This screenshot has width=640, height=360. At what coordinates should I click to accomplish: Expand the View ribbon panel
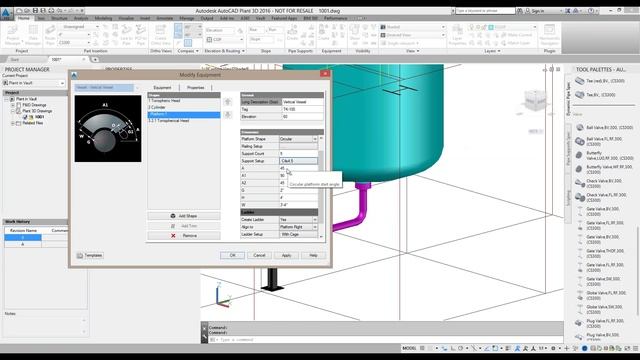[412, 51]
